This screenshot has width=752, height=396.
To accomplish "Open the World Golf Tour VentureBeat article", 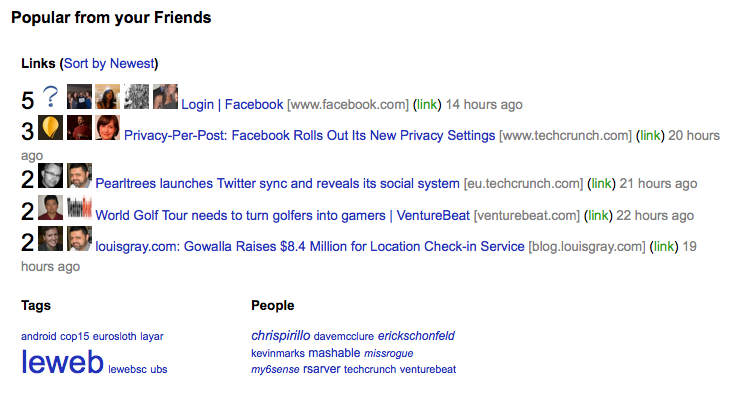I will [282, 216].
